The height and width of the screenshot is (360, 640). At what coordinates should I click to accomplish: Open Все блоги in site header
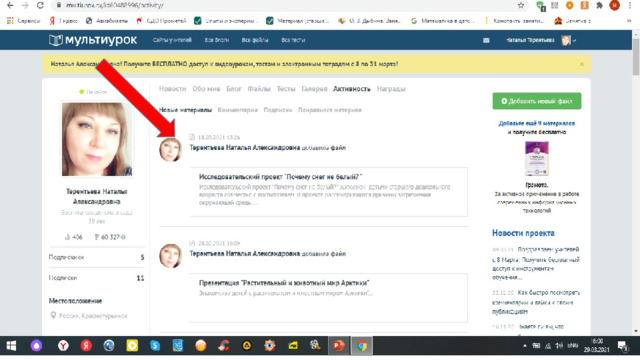(217, 40)
